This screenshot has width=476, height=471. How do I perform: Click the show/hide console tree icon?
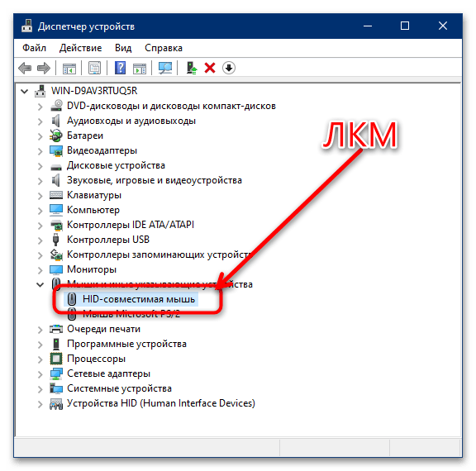tap(69, 68)
